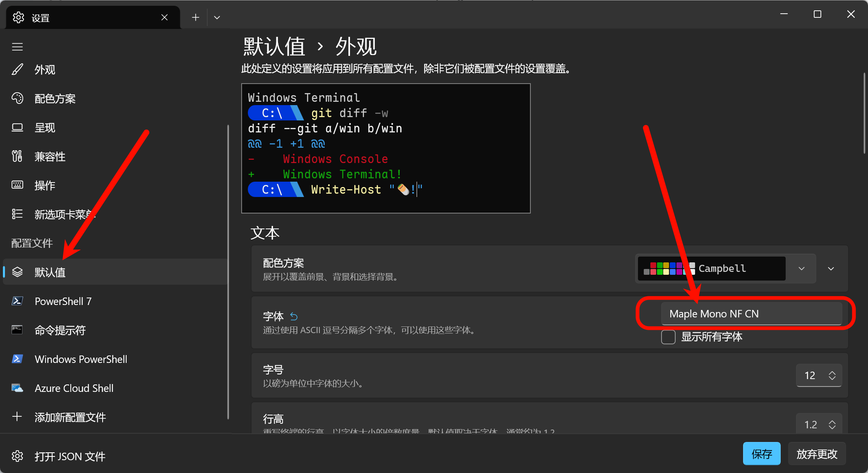Click the reset arrow next to 字体

coord(294,317)
